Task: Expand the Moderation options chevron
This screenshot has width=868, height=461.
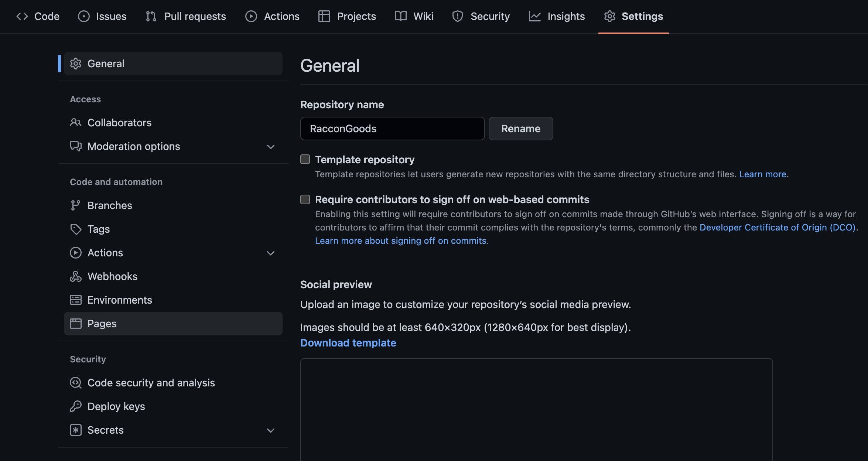Action: (x=270, y=147)
